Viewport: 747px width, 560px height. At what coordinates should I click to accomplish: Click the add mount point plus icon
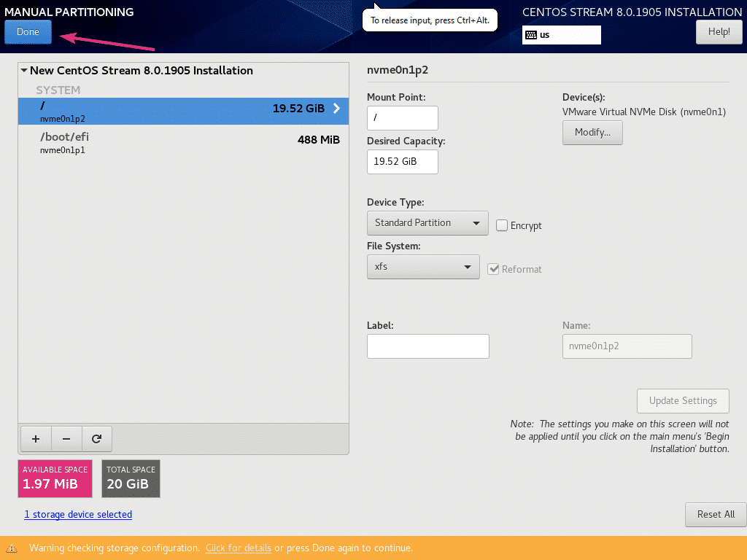tap(36, 438)
